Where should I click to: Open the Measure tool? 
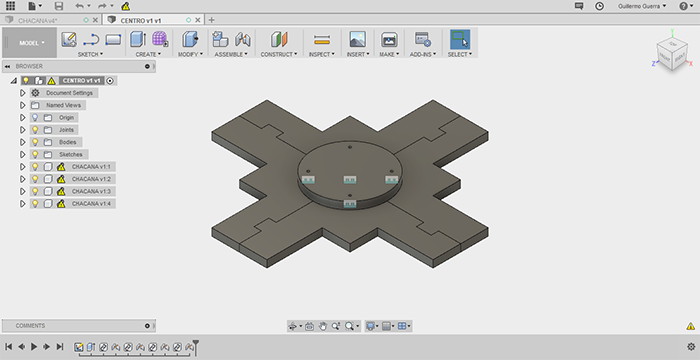[322, 40]
